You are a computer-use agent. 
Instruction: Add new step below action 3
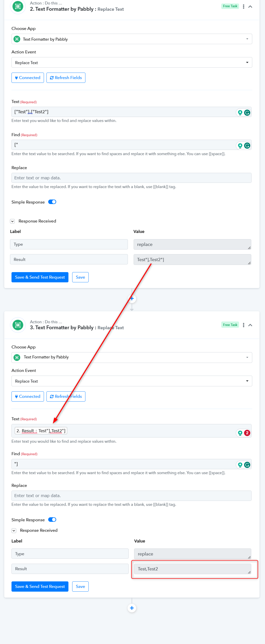point(132,608)
